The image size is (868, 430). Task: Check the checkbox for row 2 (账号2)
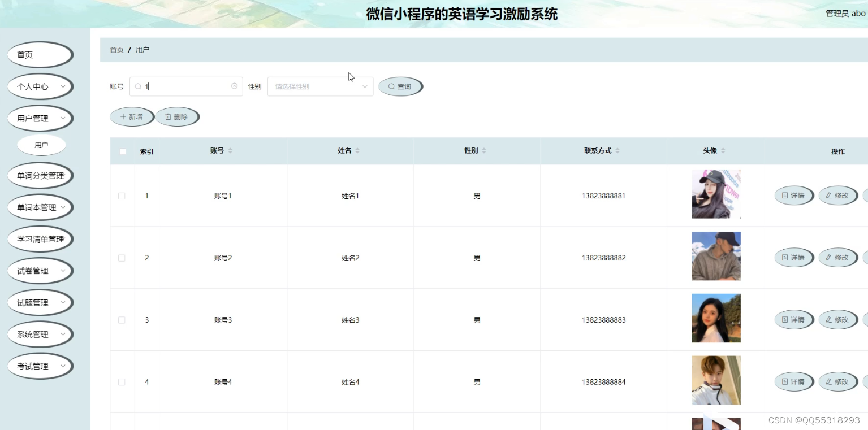click(x=122, y=257)
